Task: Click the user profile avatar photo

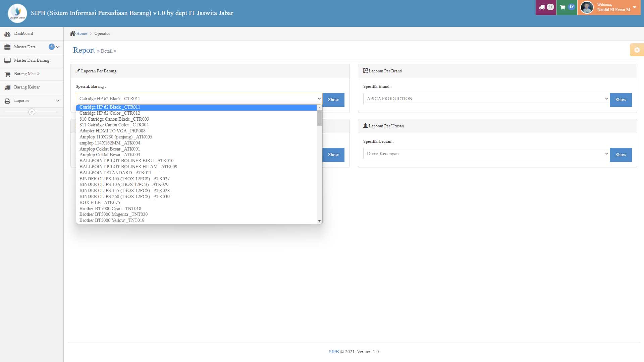Action: click(587, 7)
